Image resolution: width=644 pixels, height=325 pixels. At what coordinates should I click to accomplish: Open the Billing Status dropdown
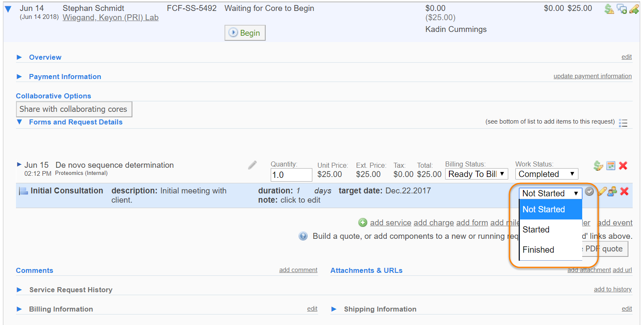click(x=476, y=174)
